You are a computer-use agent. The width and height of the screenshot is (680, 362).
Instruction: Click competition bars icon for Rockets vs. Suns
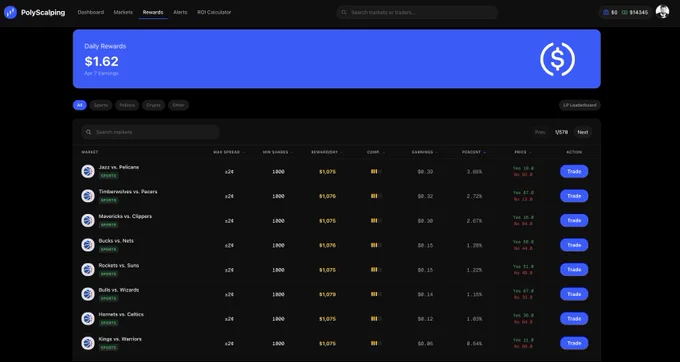tap(376, 270)
